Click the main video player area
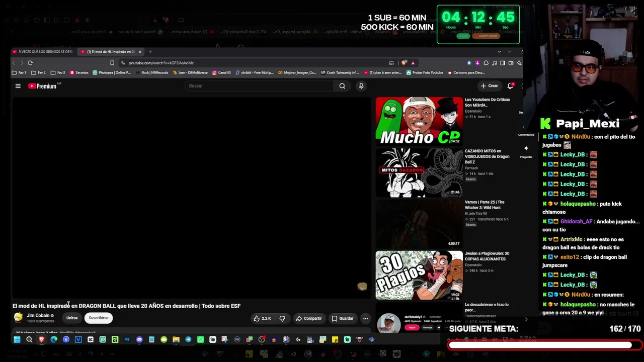Screen dimensions: 644x362 click(192, 198)
